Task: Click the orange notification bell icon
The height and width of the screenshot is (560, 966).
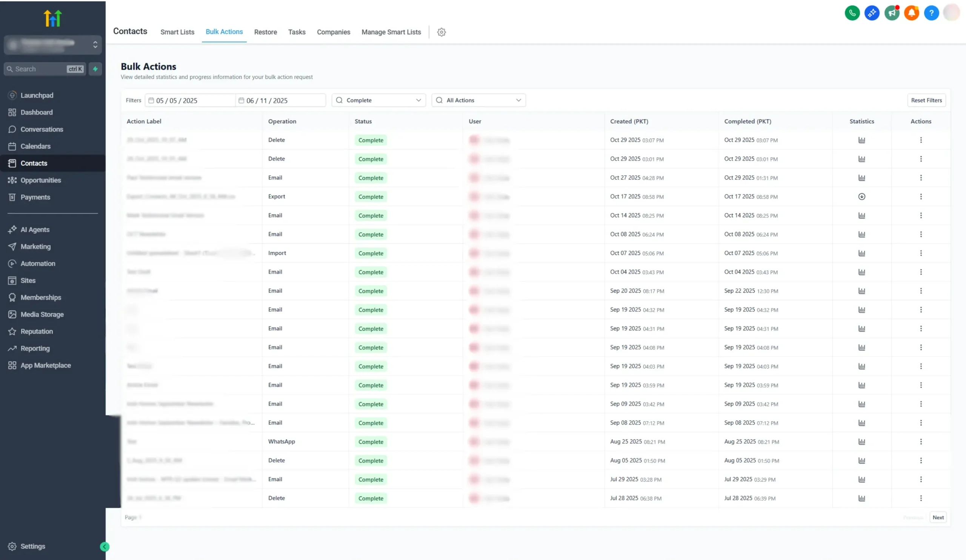Action: click(x=911, y=13)
